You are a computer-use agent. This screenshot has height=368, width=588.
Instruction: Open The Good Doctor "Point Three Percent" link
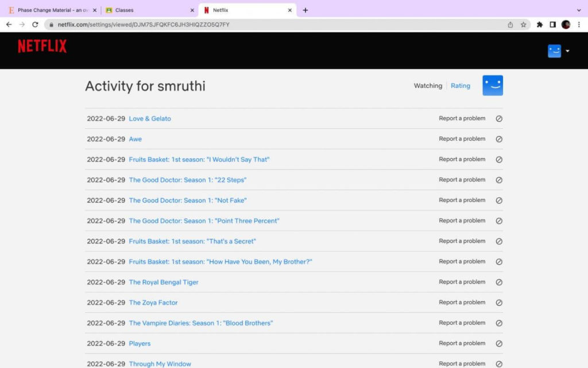[204, 221]
